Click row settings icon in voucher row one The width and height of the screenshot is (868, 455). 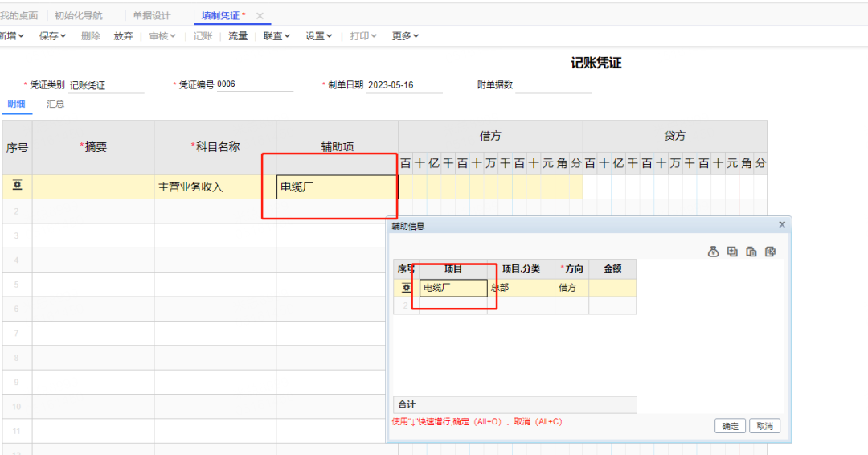pyautogui.click(x=17, y=187)
